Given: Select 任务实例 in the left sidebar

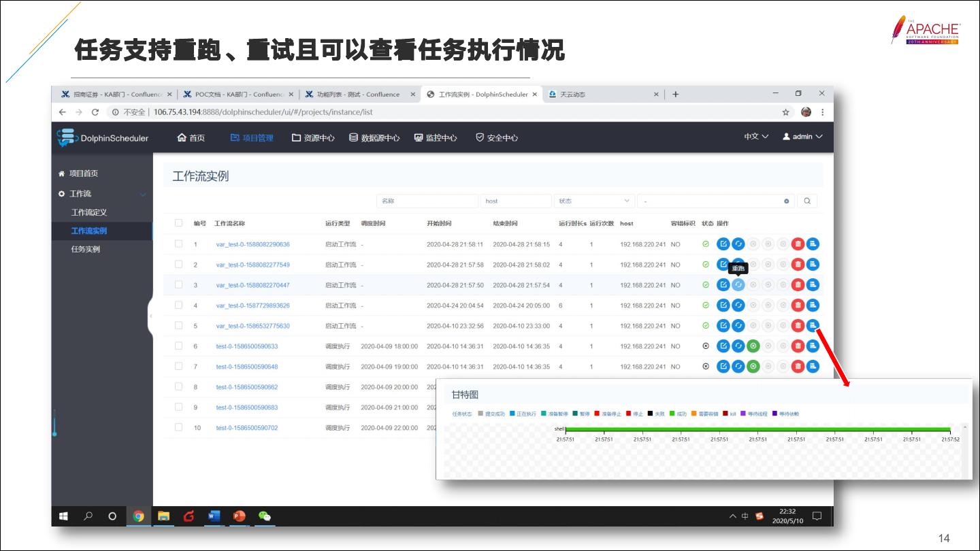Looking at the screenshot, I should tap(86, 250).
